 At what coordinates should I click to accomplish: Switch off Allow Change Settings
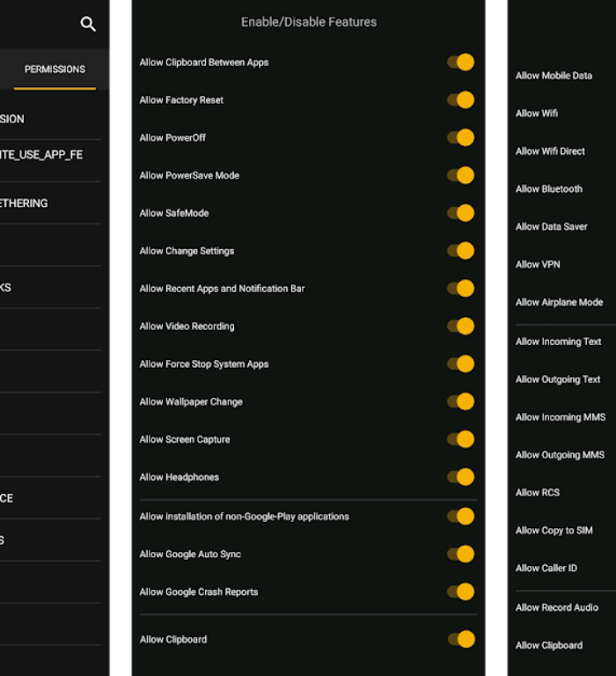click(x=460, y=251)
